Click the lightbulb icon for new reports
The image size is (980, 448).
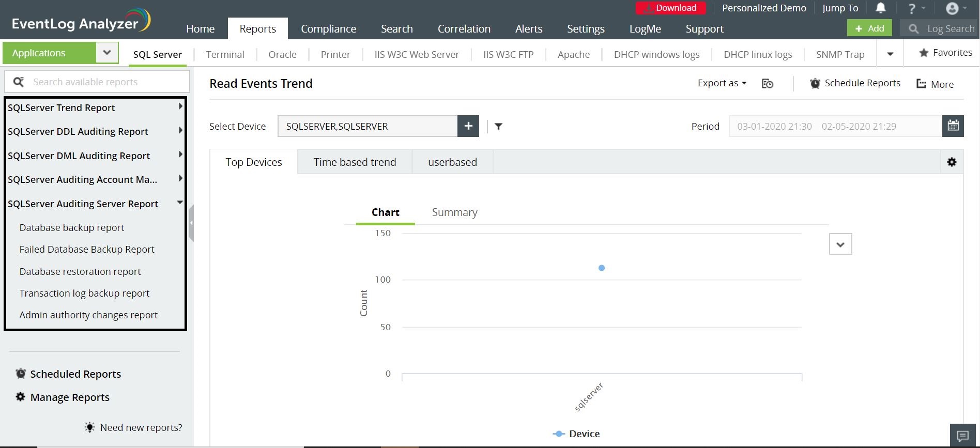tap(89, 427)
